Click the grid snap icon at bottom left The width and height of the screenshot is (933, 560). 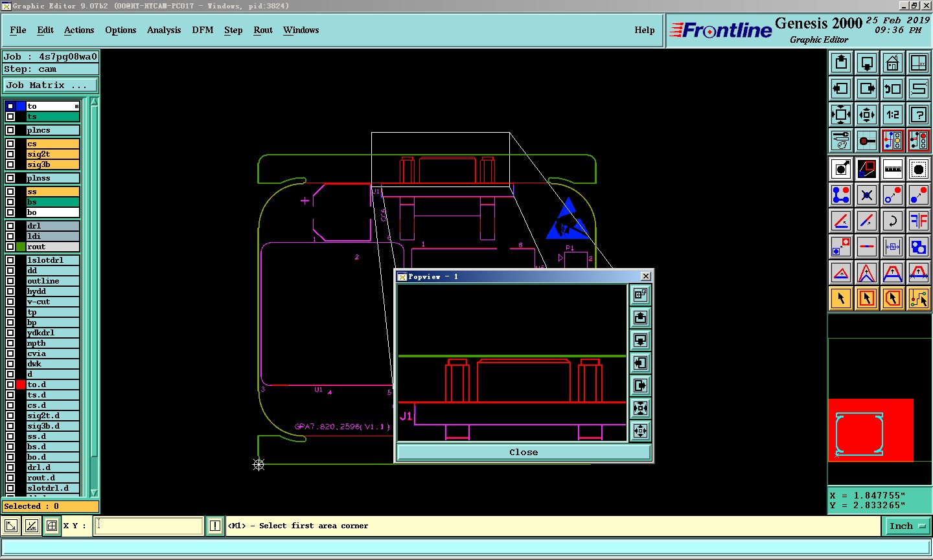52,526
